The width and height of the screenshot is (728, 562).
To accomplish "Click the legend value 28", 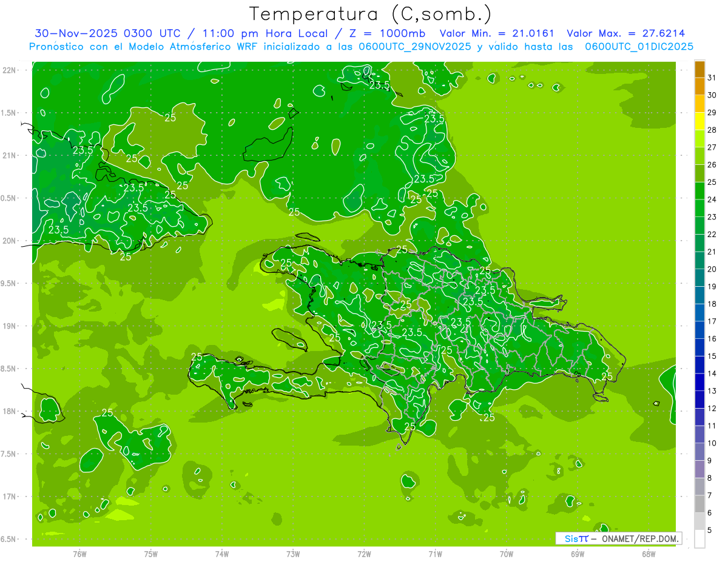I will coord(712,130).
